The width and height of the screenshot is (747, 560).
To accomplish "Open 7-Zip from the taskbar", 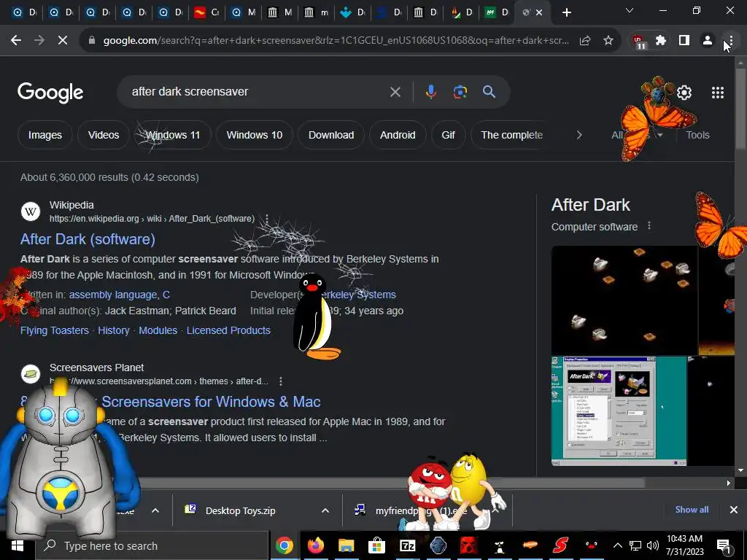I will pyautogui.click(x=407, y=545).
